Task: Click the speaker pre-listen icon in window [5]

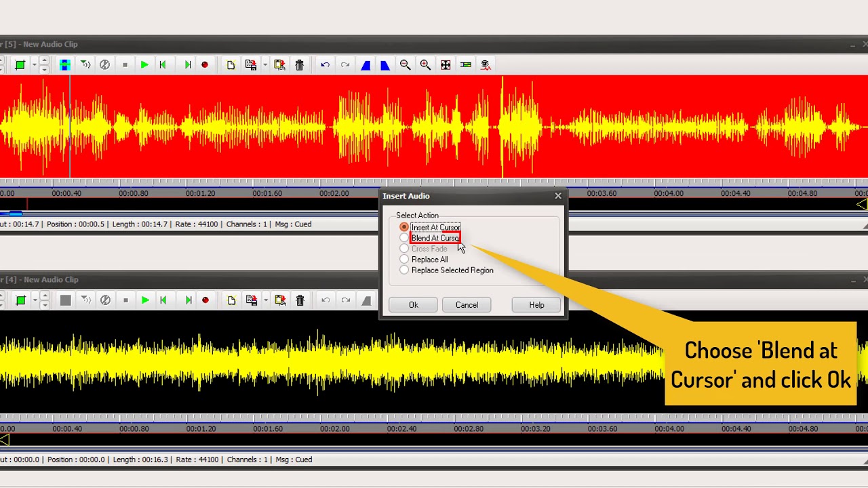Action: (85, 65)
